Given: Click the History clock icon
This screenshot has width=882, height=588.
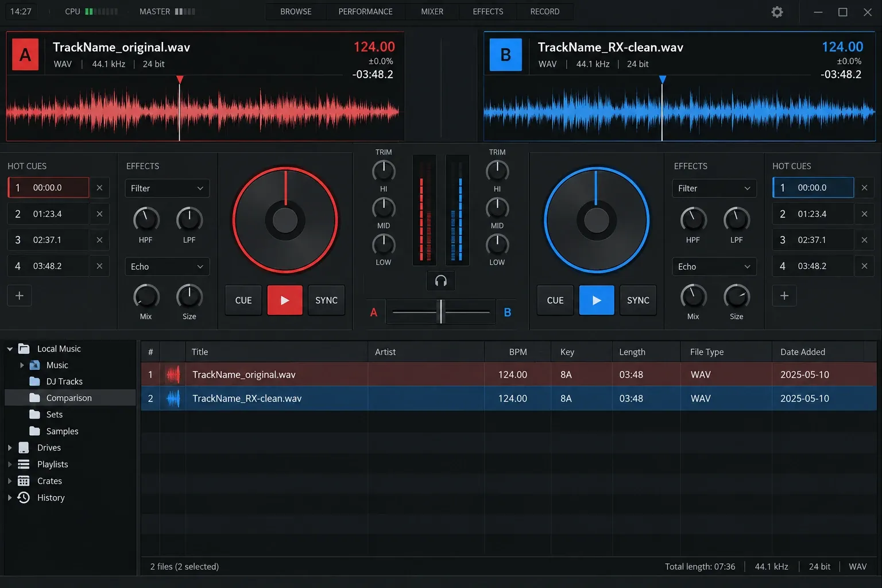Looking at the screenshot, I should pos(24,498).
